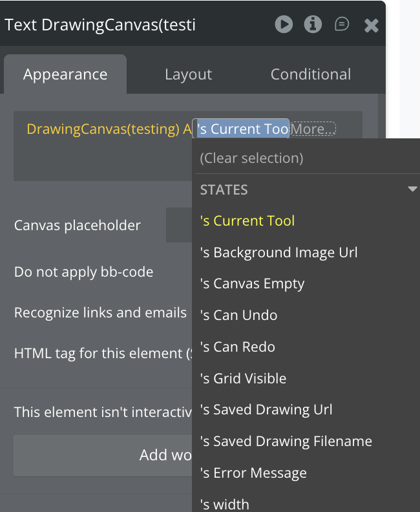This screenshot has height=512, width=420.
Task: Collapse the STATES section arrow
Action: (412, 189)
